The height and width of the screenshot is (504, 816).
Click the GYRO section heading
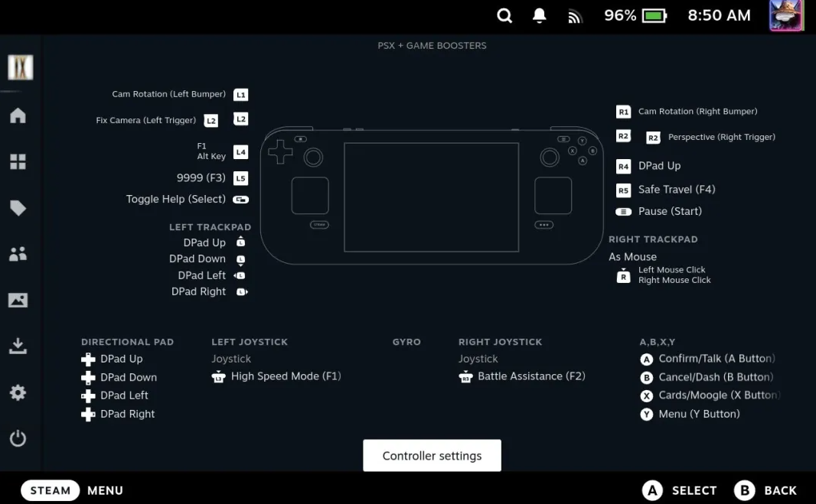point(406,342)
